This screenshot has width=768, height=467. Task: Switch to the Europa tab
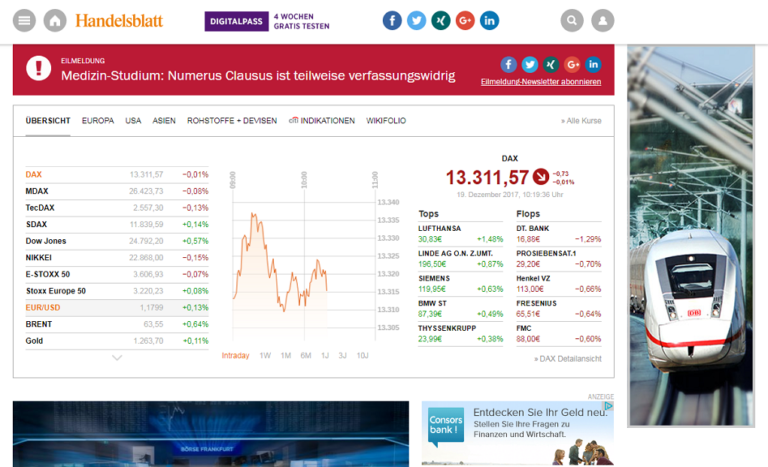pyautogui.click(x=98, y=121)
